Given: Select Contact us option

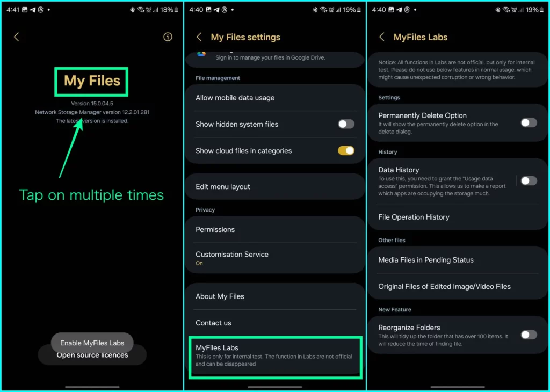Looking at the screenshot, I should click(274, 323).
